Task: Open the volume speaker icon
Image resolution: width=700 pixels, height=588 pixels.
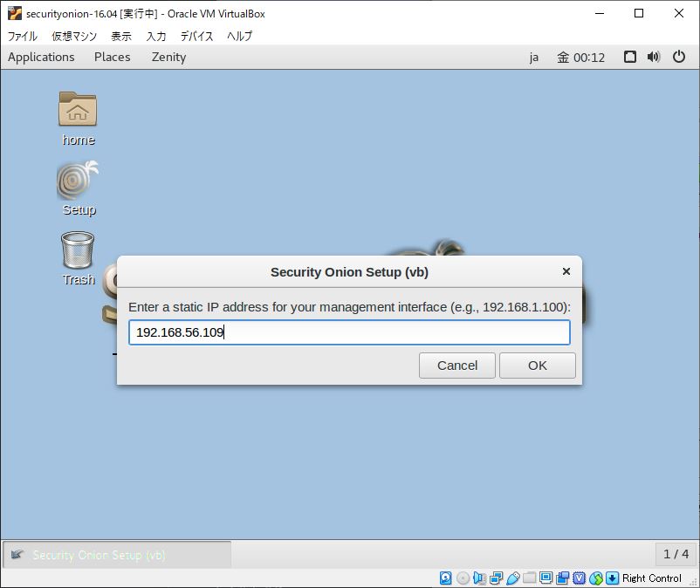Action: point(654,57)
